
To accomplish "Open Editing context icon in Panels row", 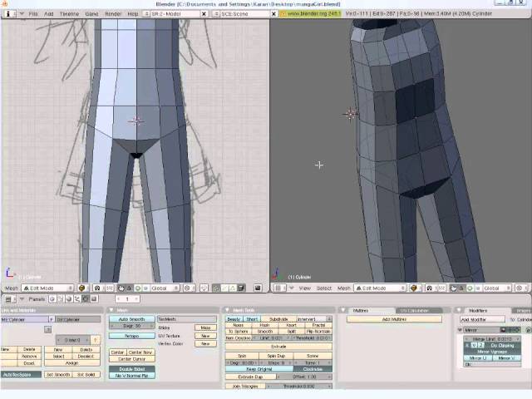I will point(86,299).
